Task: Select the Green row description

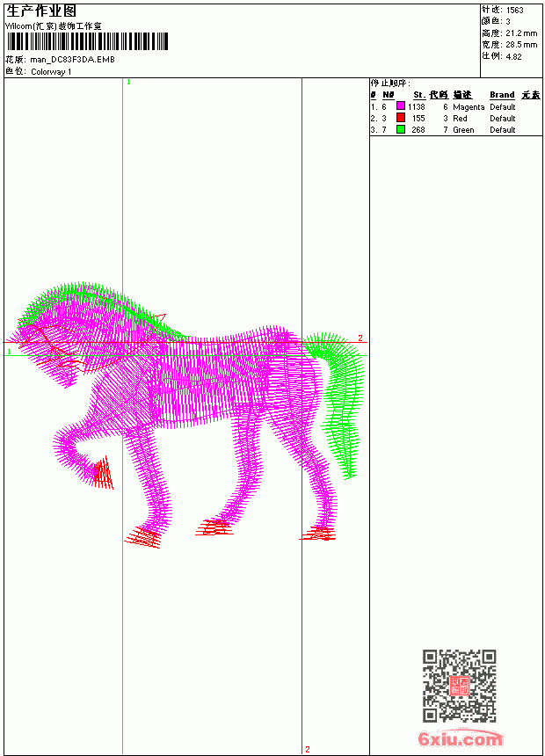Action: 463,130
